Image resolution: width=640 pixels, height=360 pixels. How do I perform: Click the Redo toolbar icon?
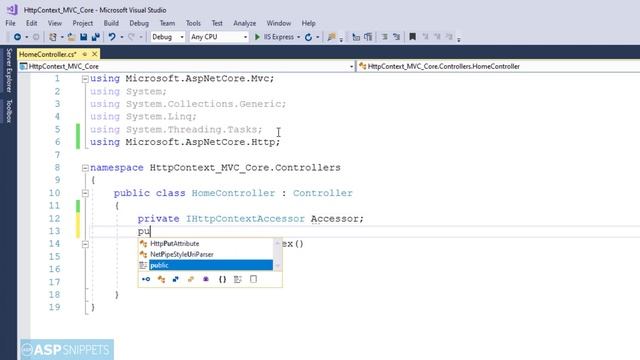point(131,37)
